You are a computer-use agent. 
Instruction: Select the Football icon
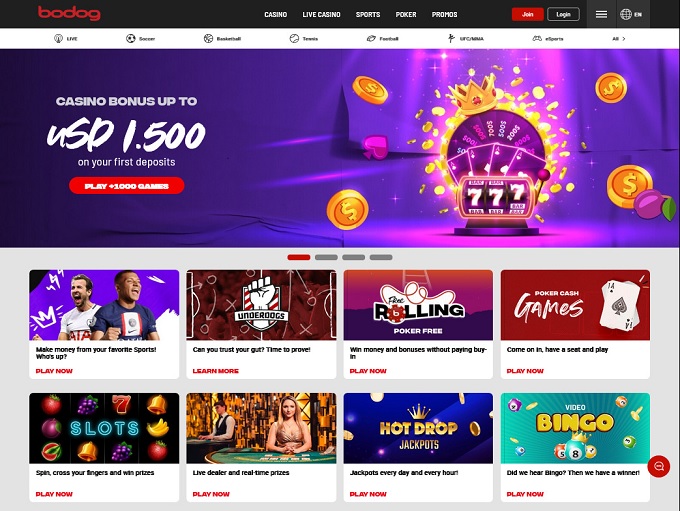371,39
